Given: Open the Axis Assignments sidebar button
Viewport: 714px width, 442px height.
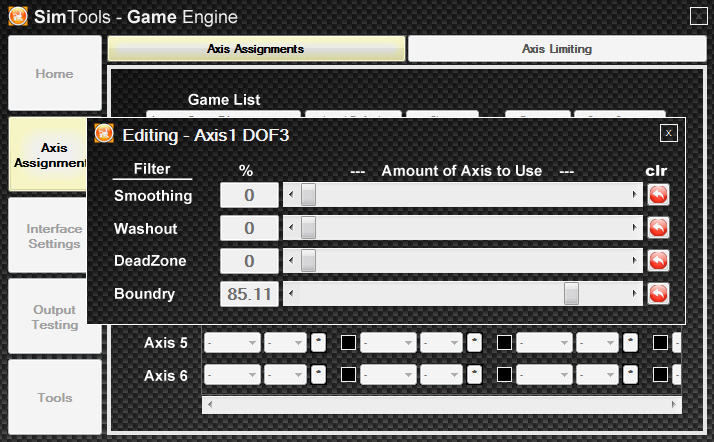Looking at the screenshot, I should click(48, 154).
